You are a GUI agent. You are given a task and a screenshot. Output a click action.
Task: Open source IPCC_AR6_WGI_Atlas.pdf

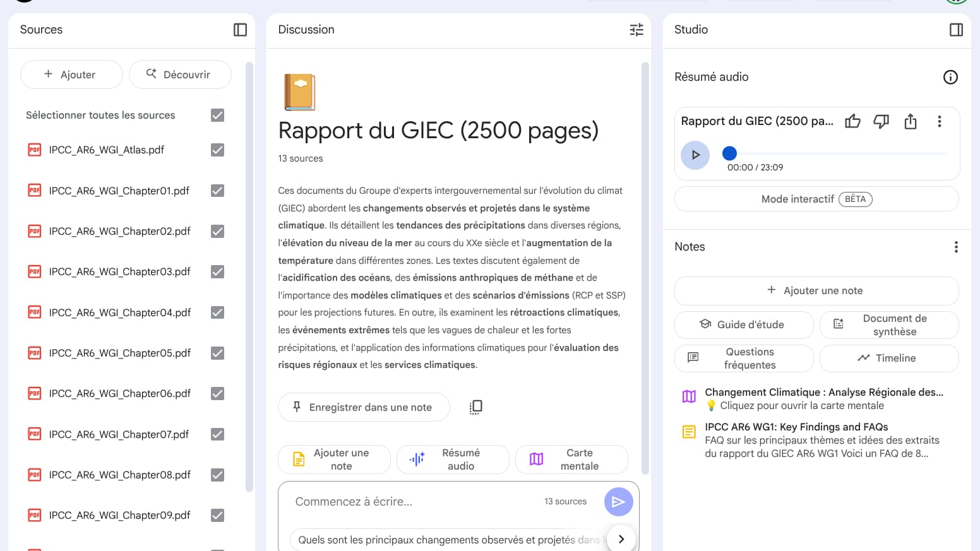pyautogui.click(x=107, y=150)
